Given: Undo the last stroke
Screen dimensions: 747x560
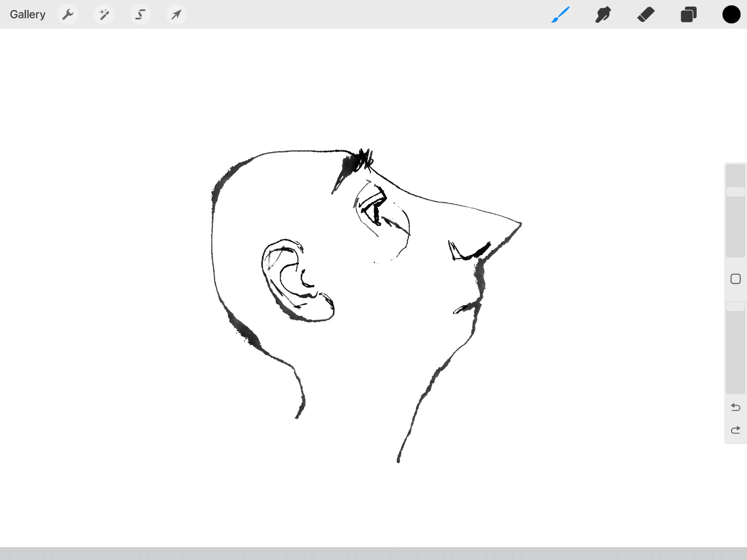Looking at the screenshot, I should coord(735,407).
